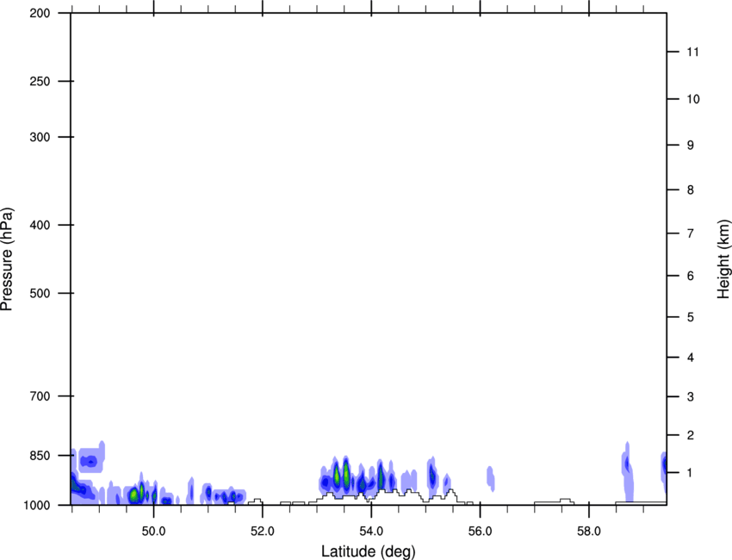732x560 pixels.
Task: Click the 400 pressure tick label
Action: [x=40, y=225]
